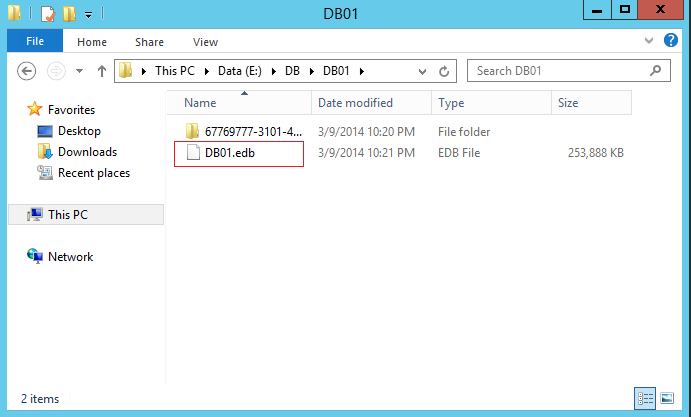Image resolution: width=691 pixels, height=417 pixels.
Task: Expand the arrow after the DB01 breadcrumb
Action: [x=362, y=71]
